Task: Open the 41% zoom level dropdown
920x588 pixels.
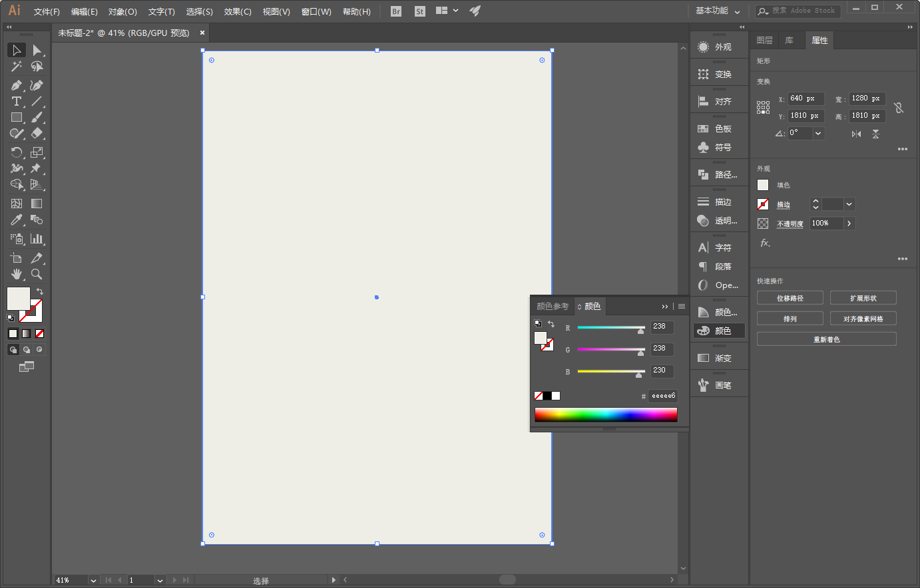Action: coord(93,581)
